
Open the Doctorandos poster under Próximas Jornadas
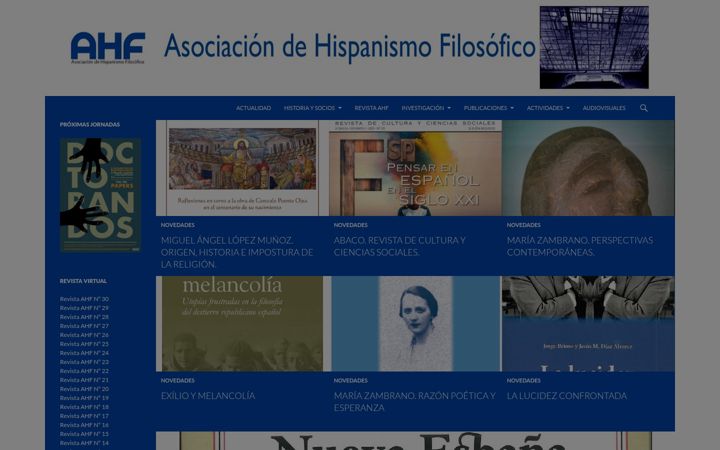[x=100, y=195]
